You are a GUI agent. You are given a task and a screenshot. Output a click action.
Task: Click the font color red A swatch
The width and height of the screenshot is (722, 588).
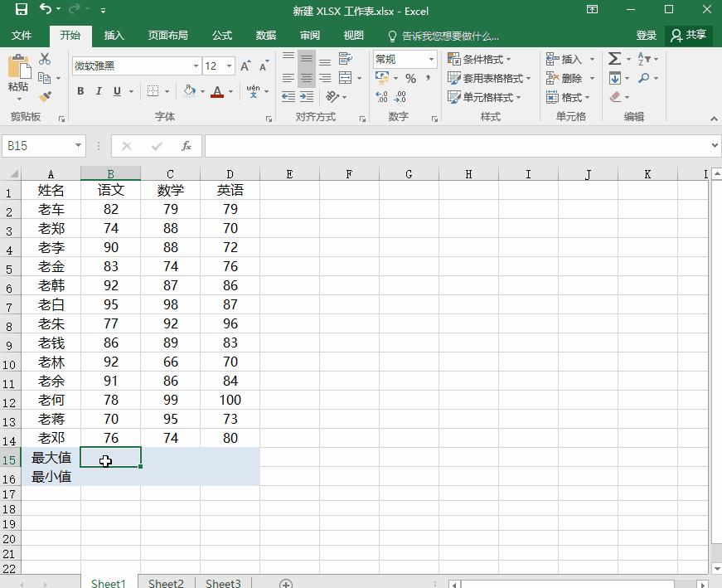pyautogui.click(x=217, y=91)
